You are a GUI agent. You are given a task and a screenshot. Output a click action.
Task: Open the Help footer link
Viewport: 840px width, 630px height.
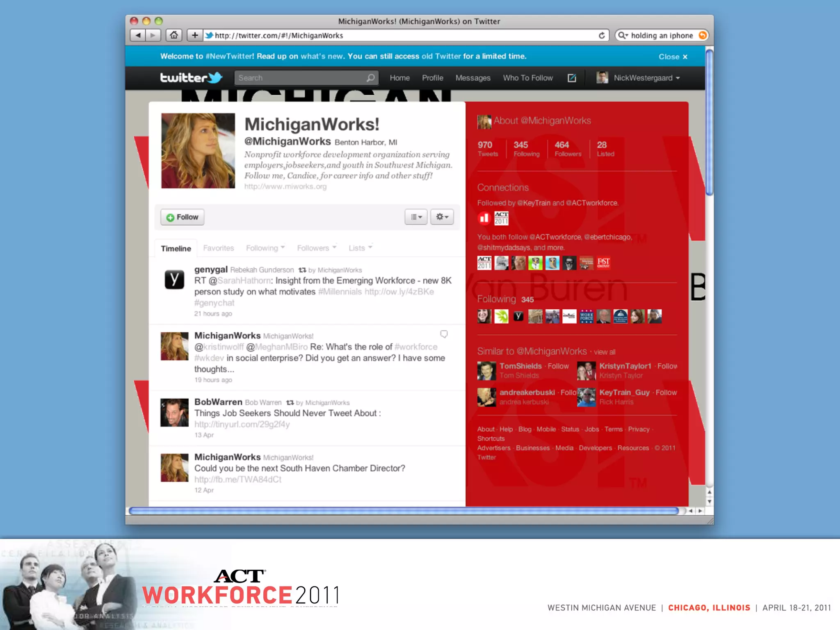coord(506,429)
